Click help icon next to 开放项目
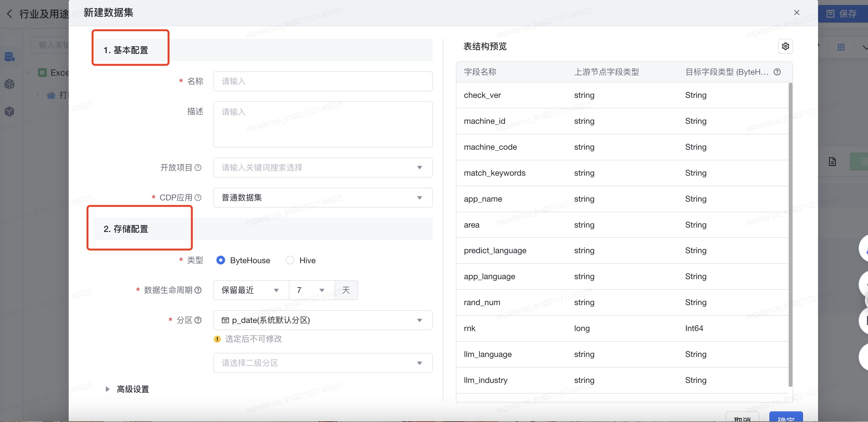868x422 pixels. tap(198, 168)
